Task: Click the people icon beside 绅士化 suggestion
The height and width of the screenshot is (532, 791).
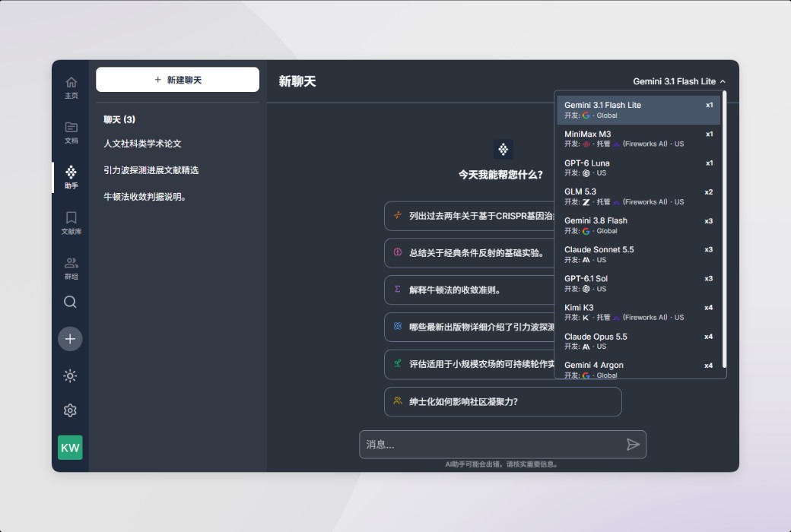Action: (398, 401)
